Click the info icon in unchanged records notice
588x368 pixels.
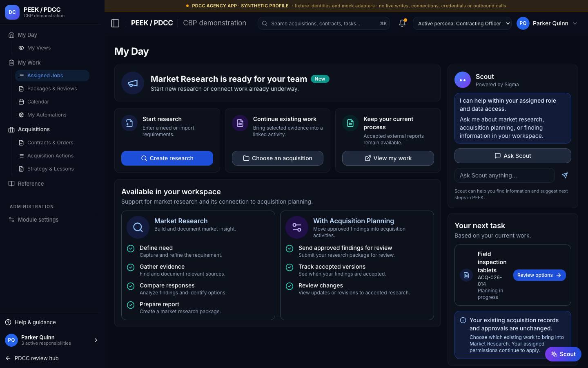tap(463, 320)
